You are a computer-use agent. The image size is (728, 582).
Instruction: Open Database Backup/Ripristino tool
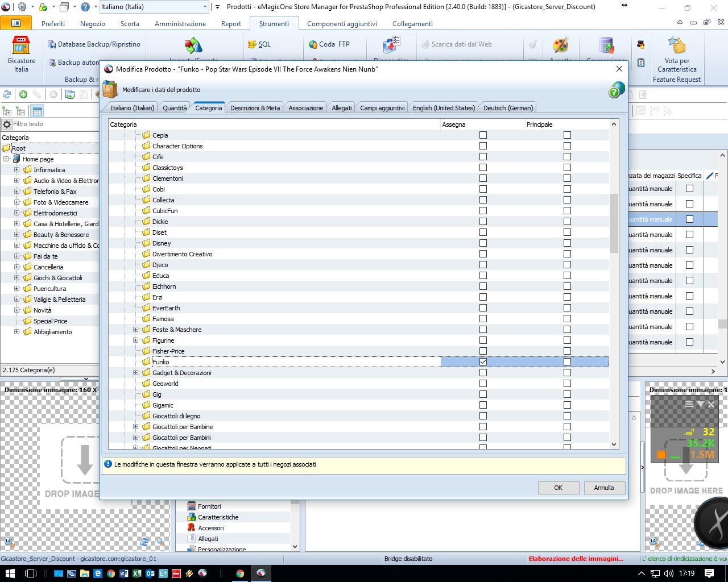(94, 44)
